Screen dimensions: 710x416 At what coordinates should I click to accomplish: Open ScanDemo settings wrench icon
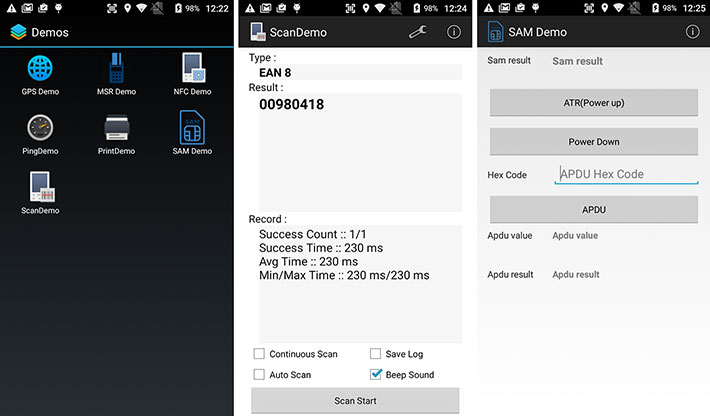(x=419, y=32)
